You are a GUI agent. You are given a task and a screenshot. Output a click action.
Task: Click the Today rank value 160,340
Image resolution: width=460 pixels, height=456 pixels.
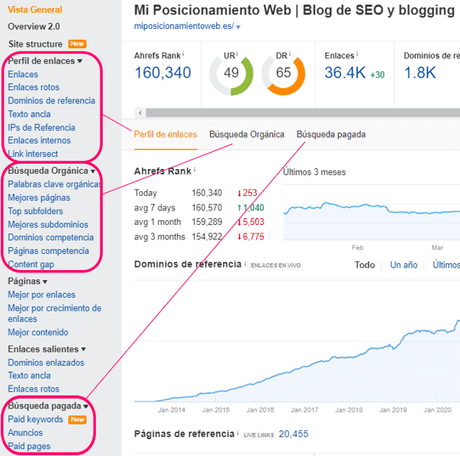[207, 193]
